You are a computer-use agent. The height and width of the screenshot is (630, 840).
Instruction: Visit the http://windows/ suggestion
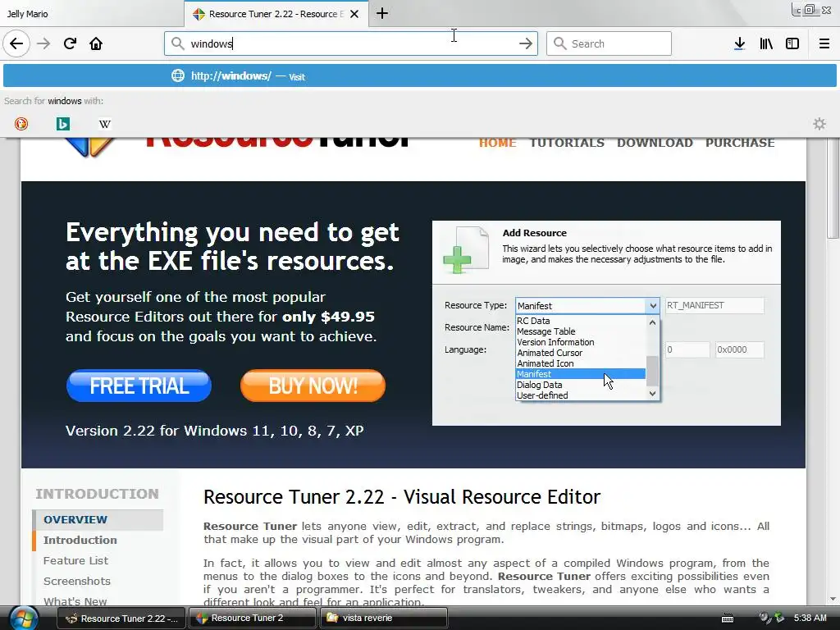[420, 76]
